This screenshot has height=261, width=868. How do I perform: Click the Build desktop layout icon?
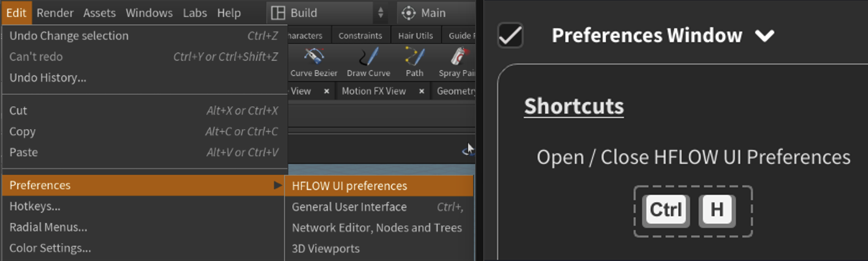pyautogui.click(x=278, y=13)
